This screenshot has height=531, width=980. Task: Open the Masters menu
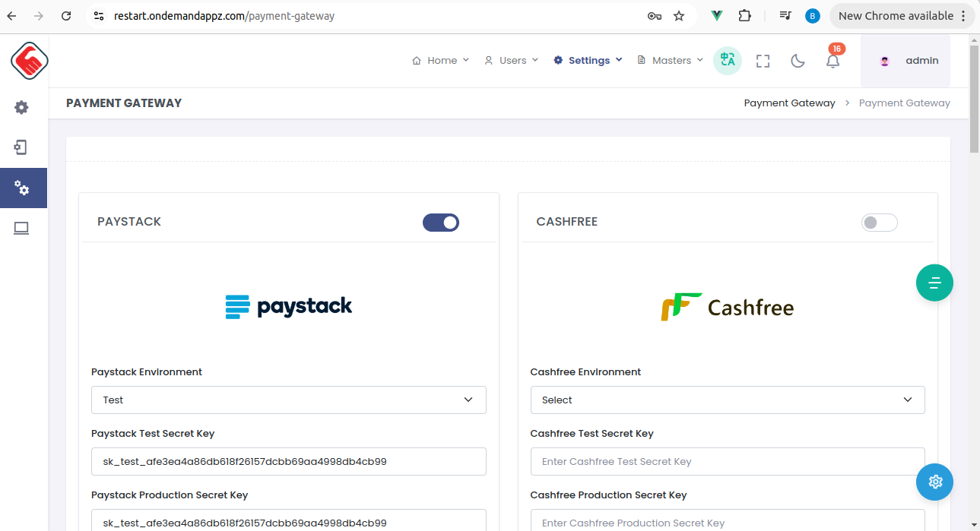[x=669, y=60]
